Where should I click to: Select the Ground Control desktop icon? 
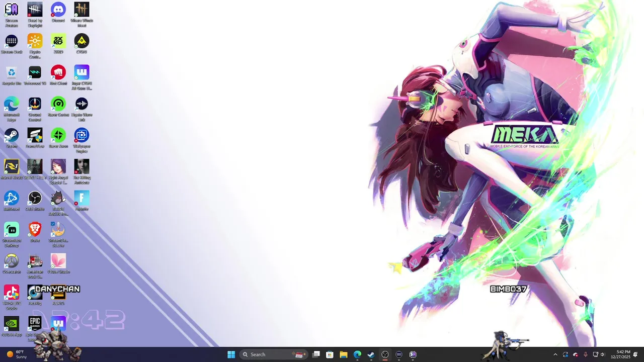click(35, 109)
